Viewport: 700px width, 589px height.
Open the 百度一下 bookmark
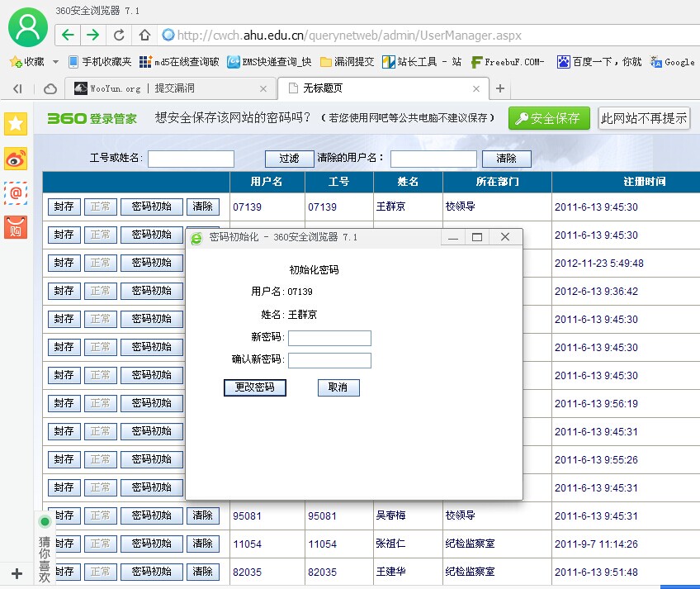point(599,62)
